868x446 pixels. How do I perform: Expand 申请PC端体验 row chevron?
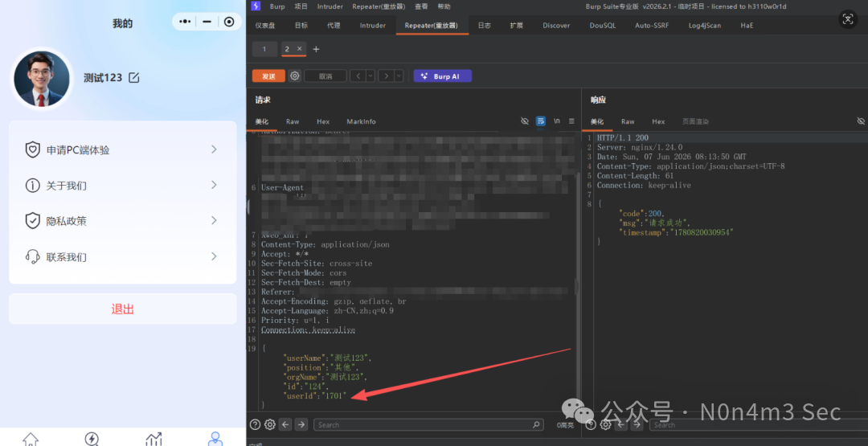pos(215,149)
